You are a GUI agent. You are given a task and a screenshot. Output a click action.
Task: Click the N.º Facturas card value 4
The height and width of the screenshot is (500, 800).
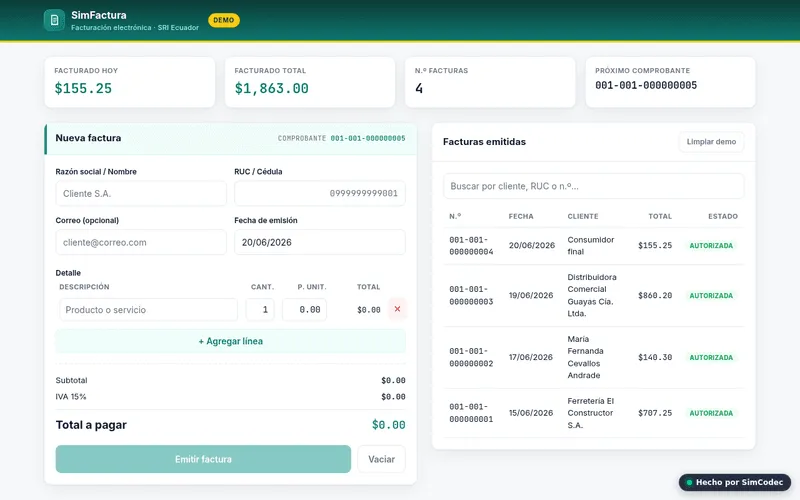point(419,88)
